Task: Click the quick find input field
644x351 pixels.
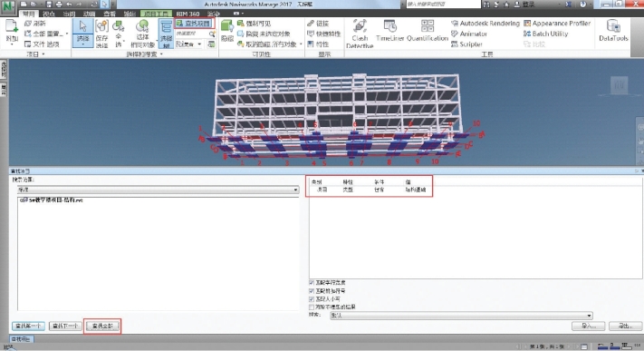Action: tap(192, 34)
